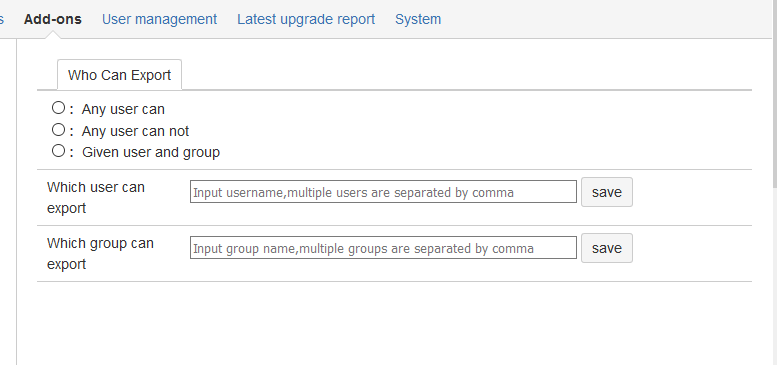
Task: Focus the group name input field
Action: click(x=384, y=248)
